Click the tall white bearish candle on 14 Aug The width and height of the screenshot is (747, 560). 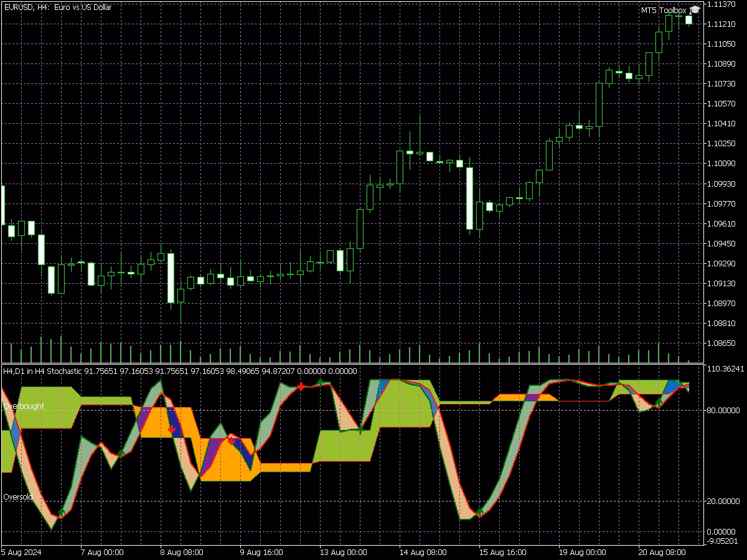pyautogui.click(x=470, y=198)
